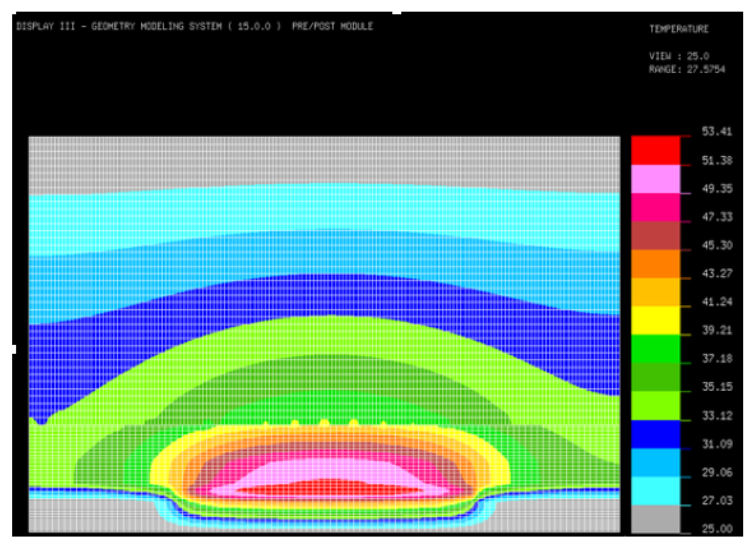Select the cyan legend color band
This screenshot has height=548, width=756.
tap(655, 491)
